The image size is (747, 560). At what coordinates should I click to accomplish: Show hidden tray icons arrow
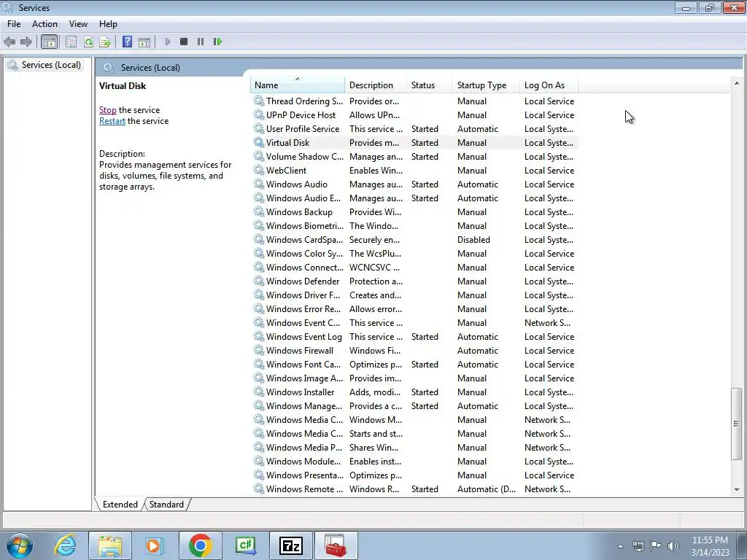pos(620,546)
